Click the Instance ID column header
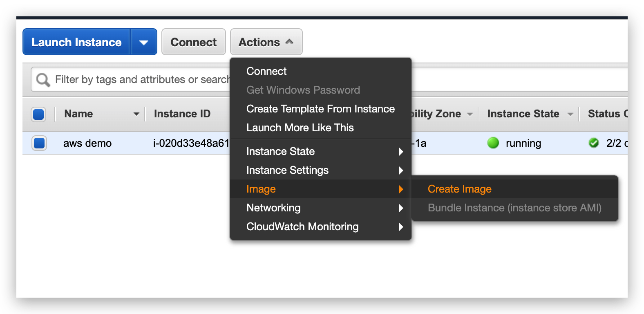The image size is (644, 314). pos(182,114)
